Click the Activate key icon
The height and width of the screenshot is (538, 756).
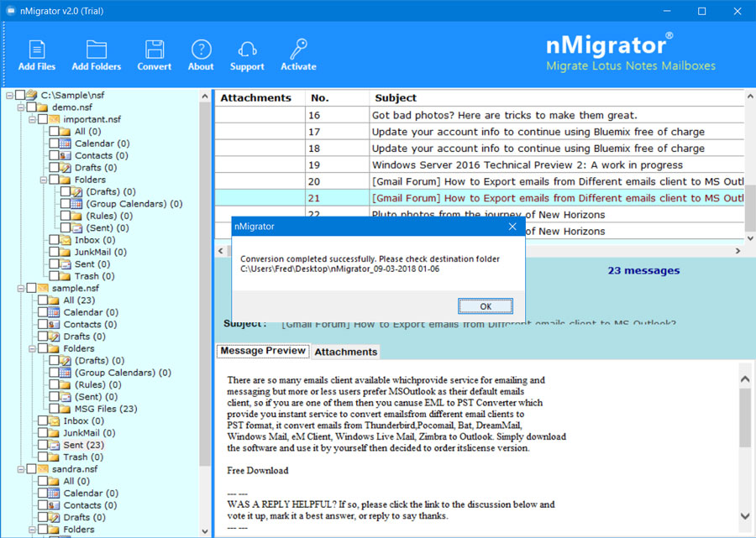tap(298, 50)
